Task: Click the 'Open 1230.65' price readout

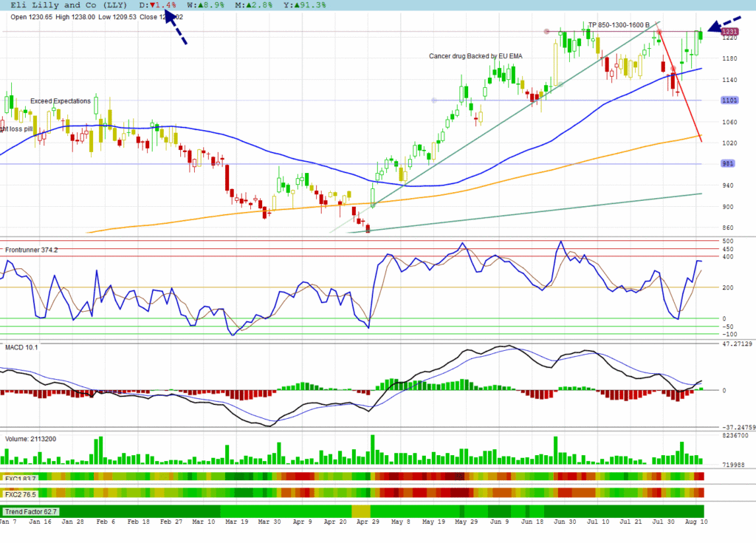Action: [31, 17]
